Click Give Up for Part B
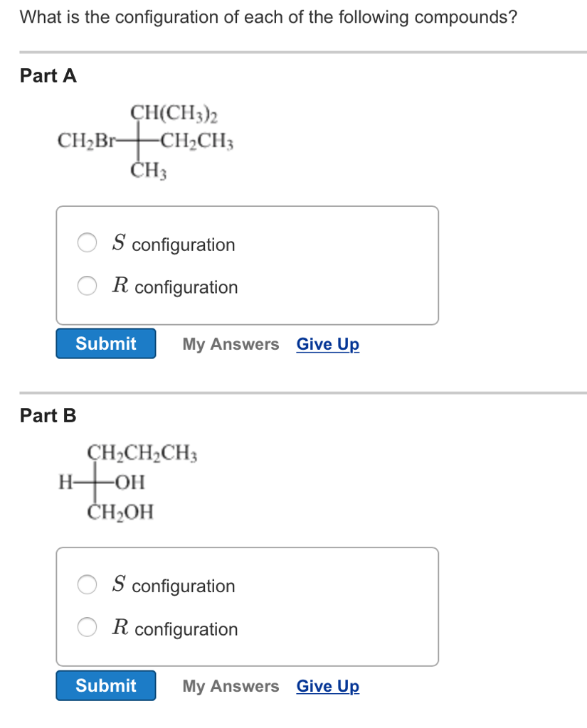This screenshot has width=587, height=728. (327, 686)
